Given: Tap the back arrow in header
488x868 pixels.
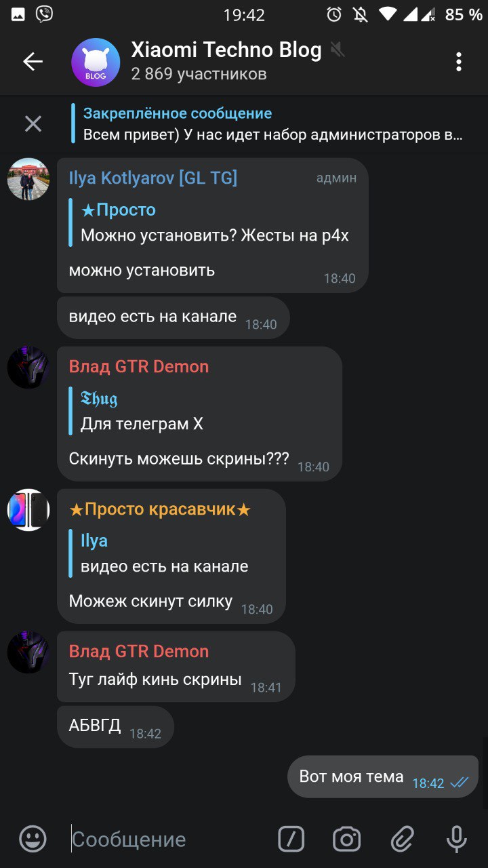Looking at the screenshot, I should (x=33, y=62).
